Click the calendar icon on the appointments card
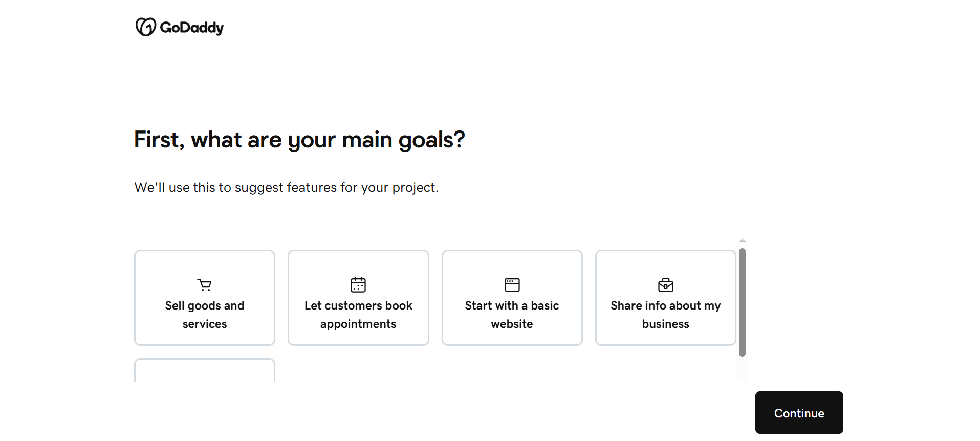 tap(358, 285)
